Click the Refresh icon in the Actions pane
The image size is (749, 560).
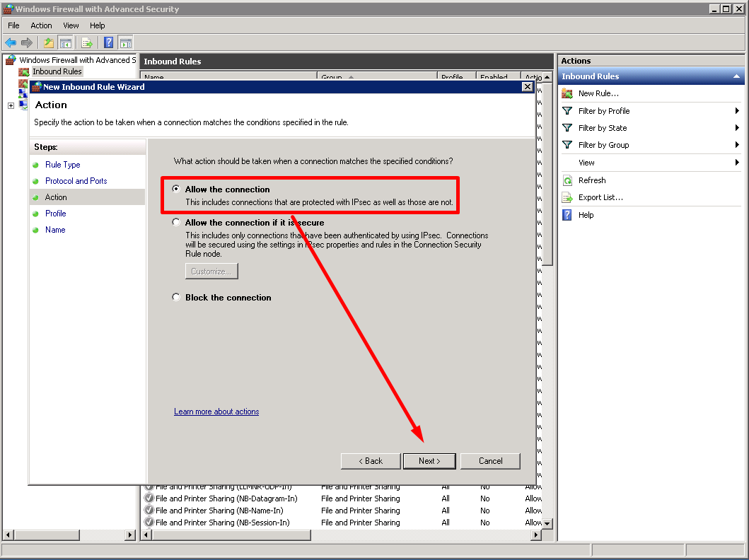coord(568,180)
